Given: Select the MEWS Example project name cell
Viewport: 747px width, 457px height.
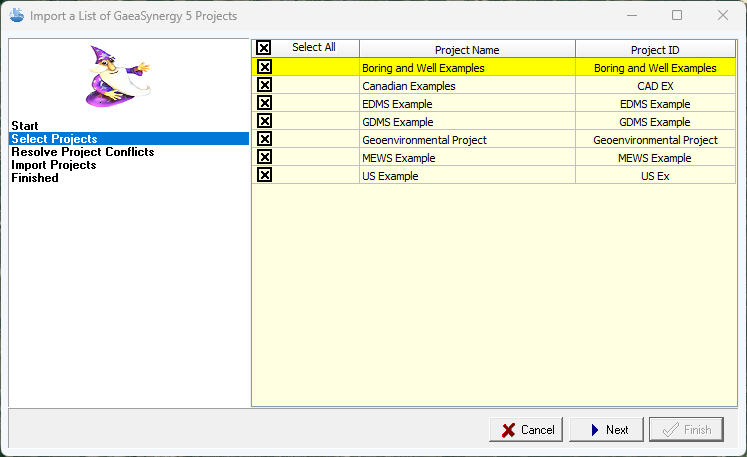Looking at the screenshot, I should coord(467,158).
